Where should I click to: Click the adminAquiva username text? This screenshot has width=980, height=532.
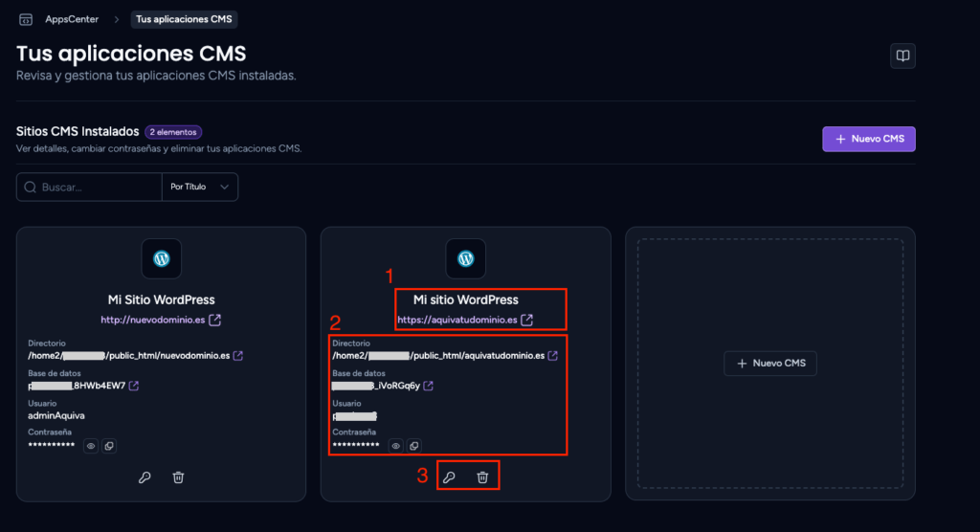point(56,415)
